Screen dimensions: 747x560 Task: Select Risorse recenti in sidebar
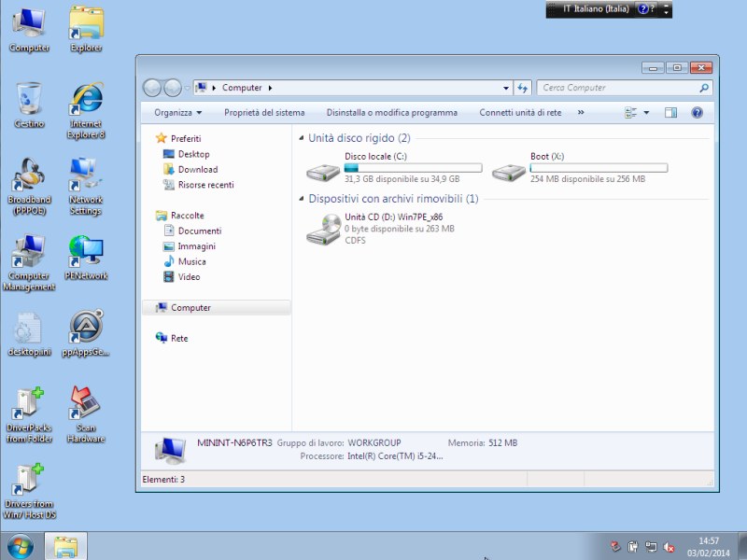point(198,185)
